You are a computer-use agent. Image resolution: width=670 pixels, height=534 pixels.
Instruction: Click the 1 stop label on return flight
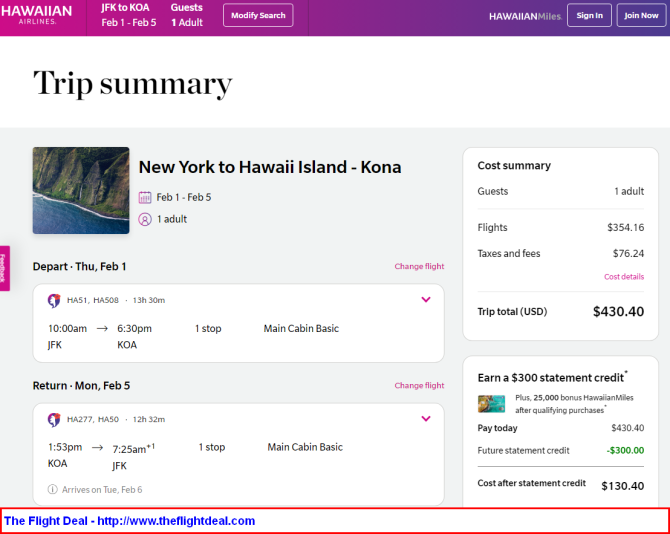212,447
